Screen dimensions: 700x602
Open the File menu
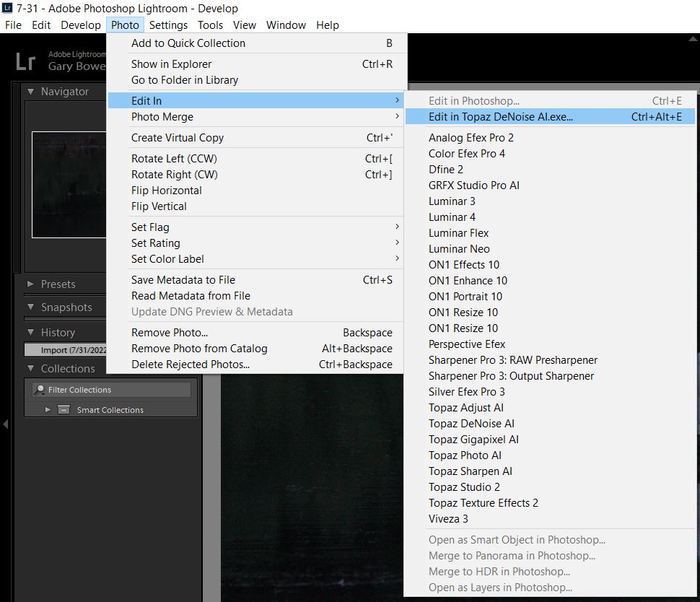[13, 25]
